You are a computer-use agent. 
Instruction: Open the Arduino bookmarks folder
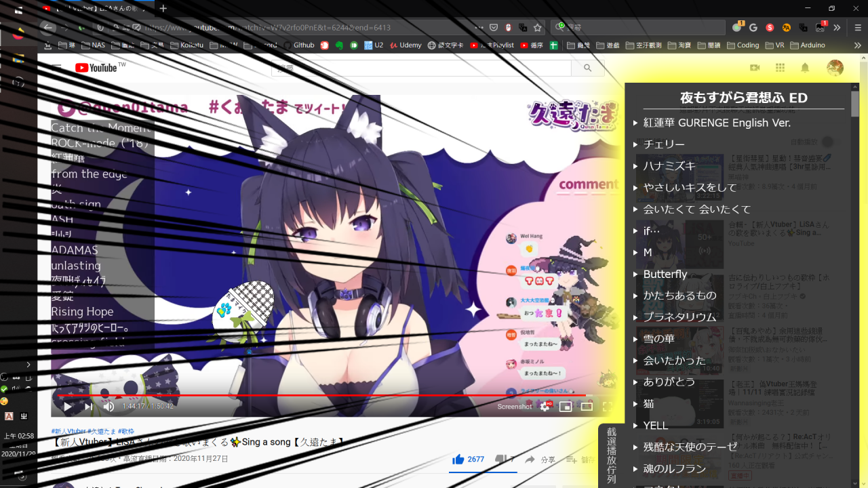[807, 45]
